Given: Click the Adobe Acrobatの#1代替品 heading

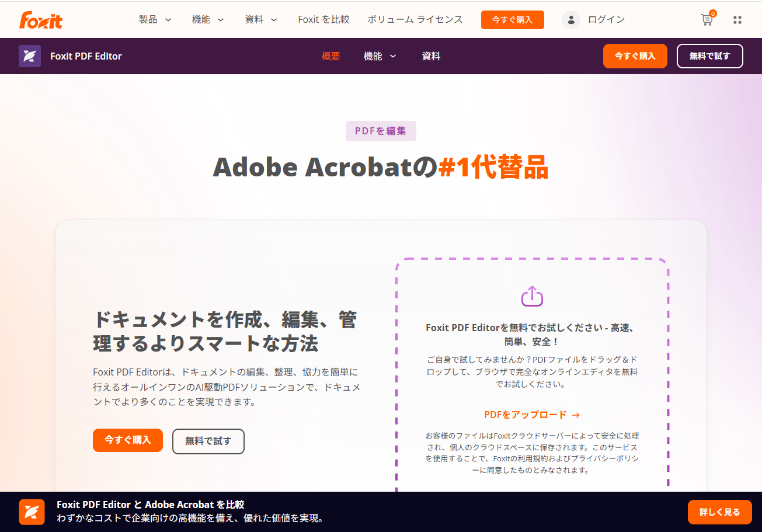Looking at the screenshot, I should (x=381, y=167).
